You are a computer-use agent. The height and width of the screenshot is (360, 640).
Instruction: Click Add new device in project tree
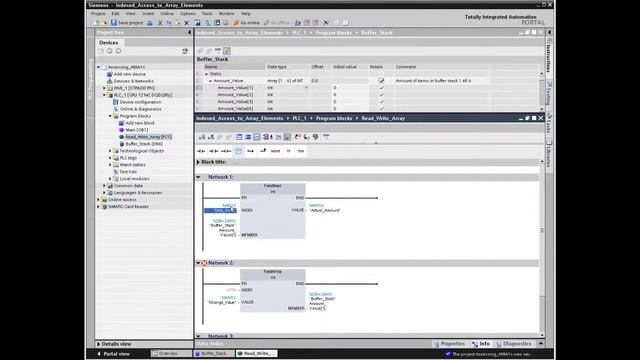coord(129,74)
